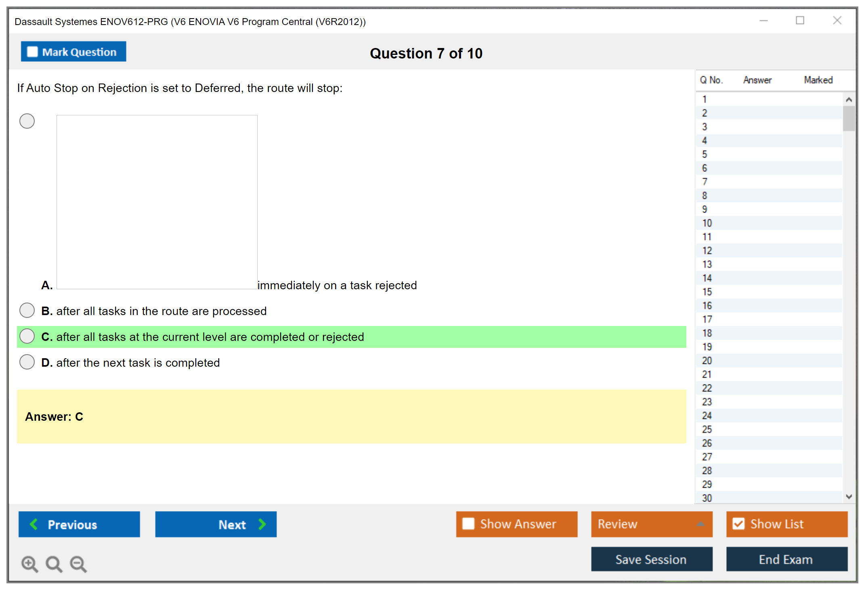Uncheck the Show List checkbox
The height and width of the screenshot is (593, 868).
738,524
